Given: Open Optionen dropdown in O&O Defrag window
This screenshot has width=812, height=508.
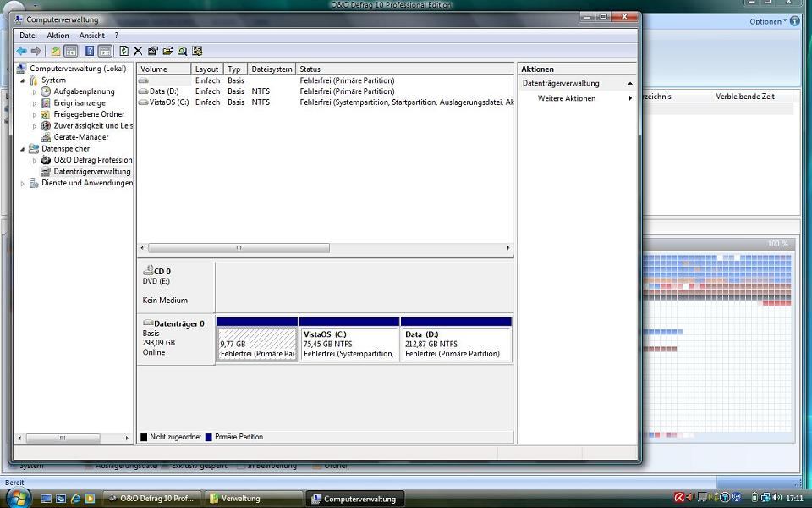Looking at the screenshot, I should click(x=768, y=21).
